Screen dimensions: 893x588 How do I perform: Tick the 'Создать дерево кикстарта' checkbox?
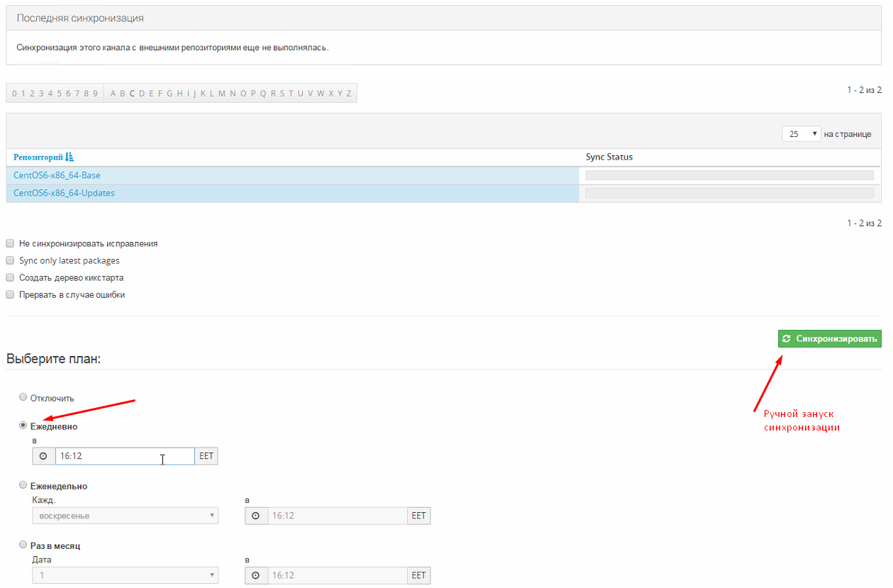(x=10, y=277)
